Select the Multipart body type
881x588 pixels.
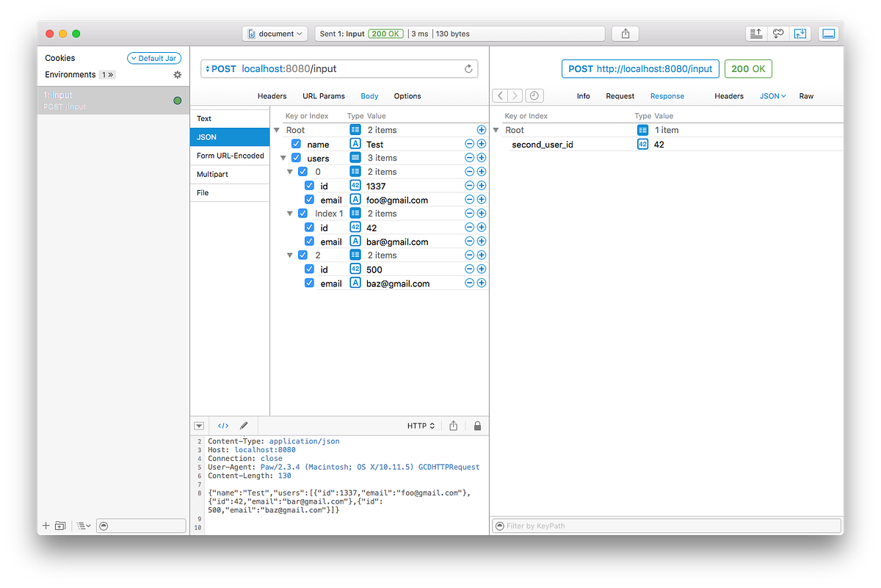230,174
